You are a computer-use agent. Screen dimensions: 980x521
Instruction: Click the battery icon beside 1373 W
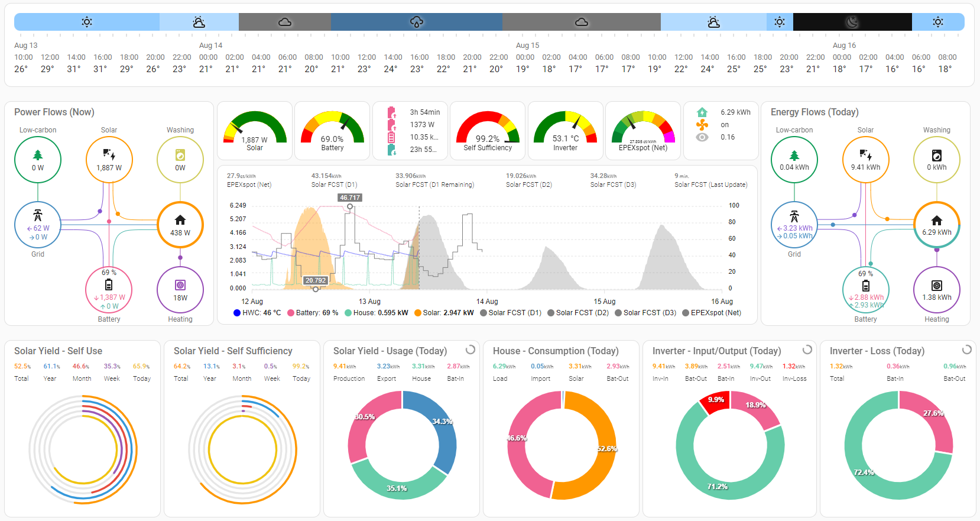pos(391,125)
